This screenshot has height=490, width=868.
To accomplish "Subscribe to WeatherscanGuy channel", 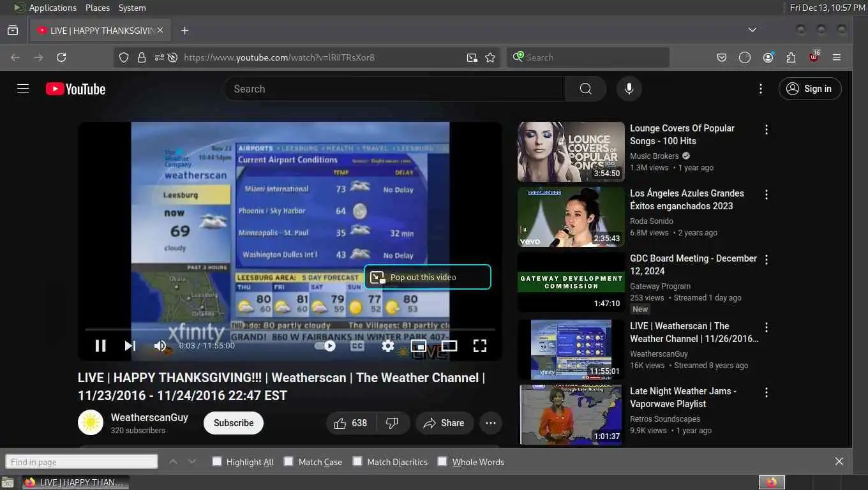I will click(x=234, y=423).
